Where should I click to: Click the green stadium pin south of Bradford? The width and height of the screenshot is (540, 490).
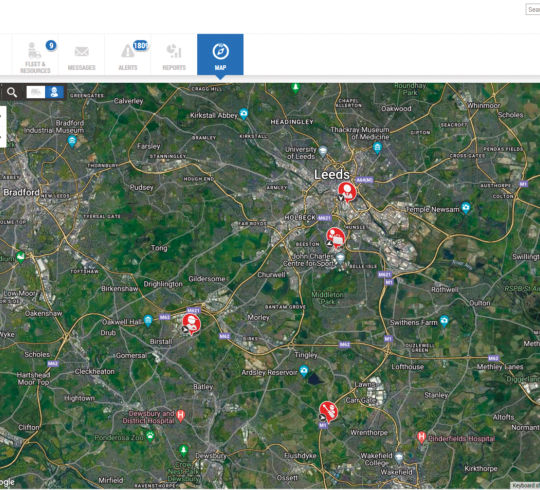tap(21, 257)
